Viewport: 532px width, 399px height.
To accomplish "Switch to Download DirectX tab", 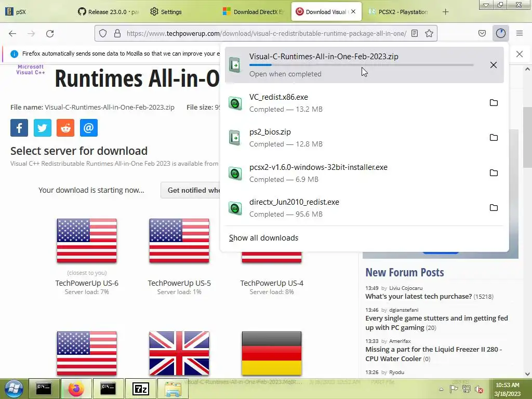I will (252, 11).
